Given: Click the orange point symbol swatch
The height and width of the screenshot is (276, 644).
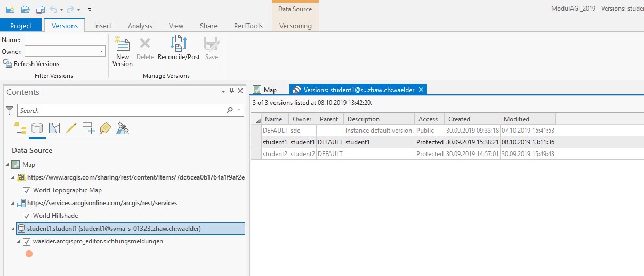Looking at the screenshot, I should (x=29, y=254).
